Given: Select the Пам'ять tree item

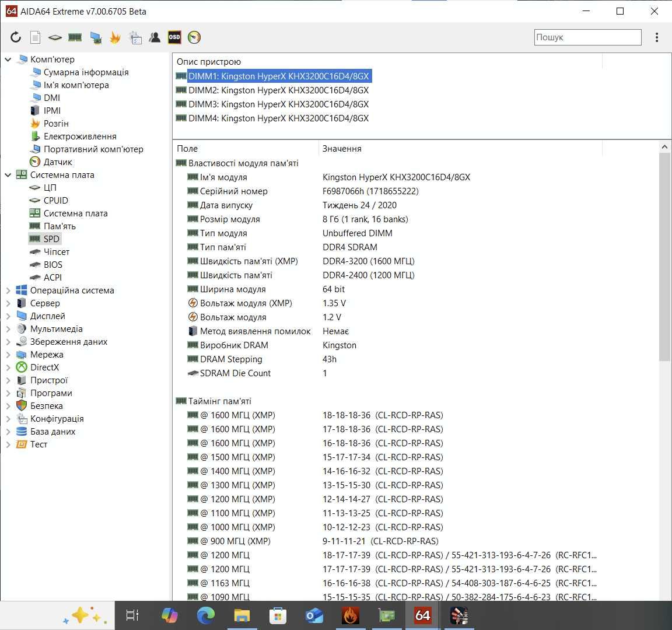Looking at the screenshot, I should pos(60,226).
